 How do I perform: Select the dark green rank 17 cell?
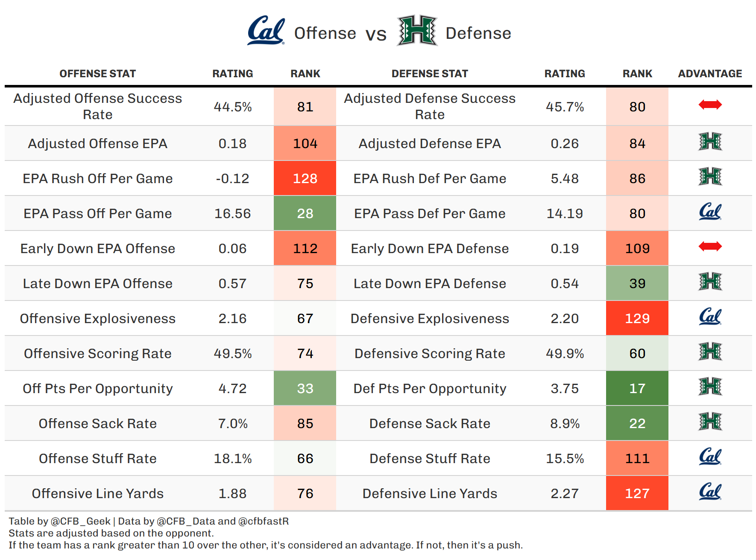637,388
